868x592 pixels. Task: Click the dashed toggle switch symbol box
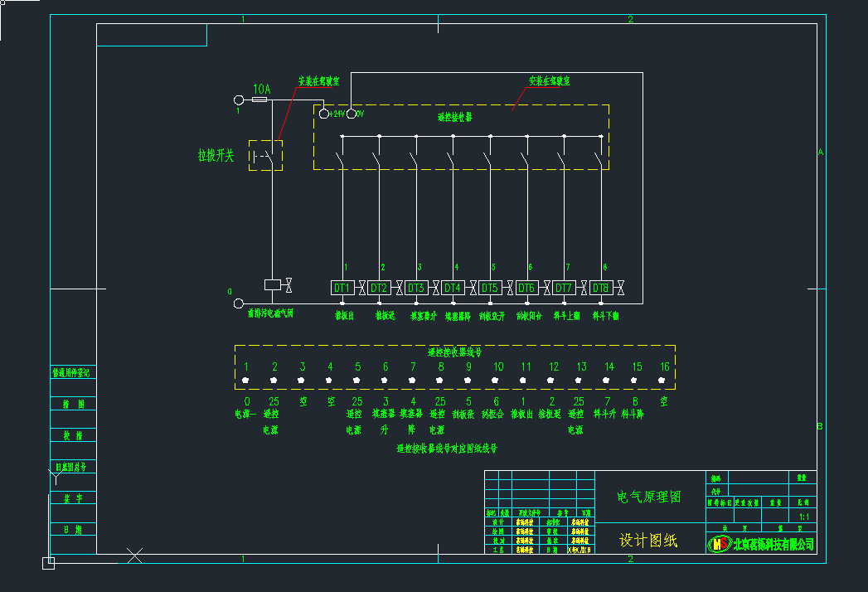(265, 155)
